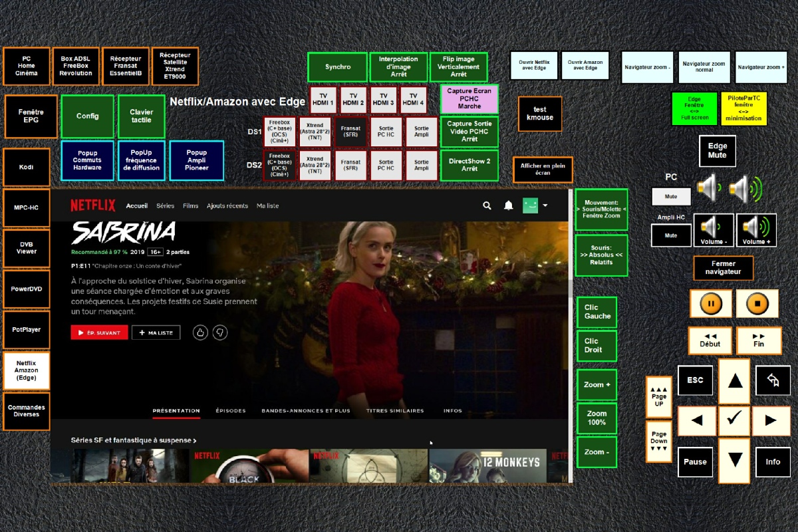Click the Netflix notifications bell
The image size is (798, 532).
coord(509,206)
